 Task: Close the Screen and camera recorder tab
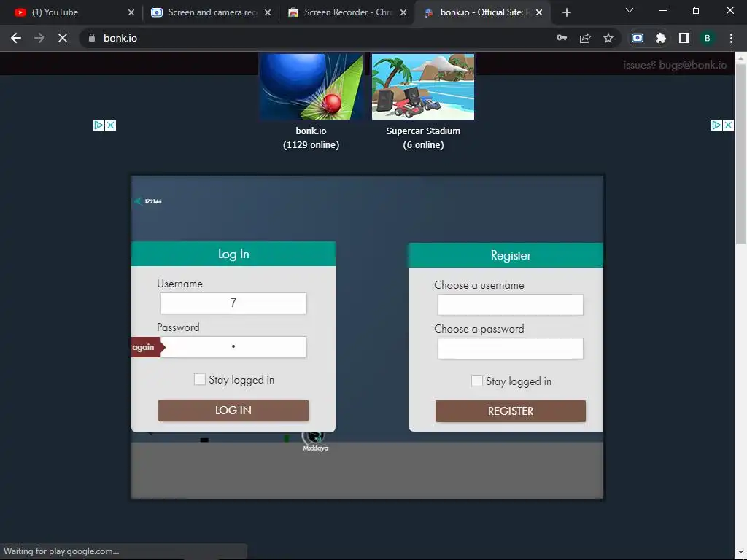tap(268, 12)
